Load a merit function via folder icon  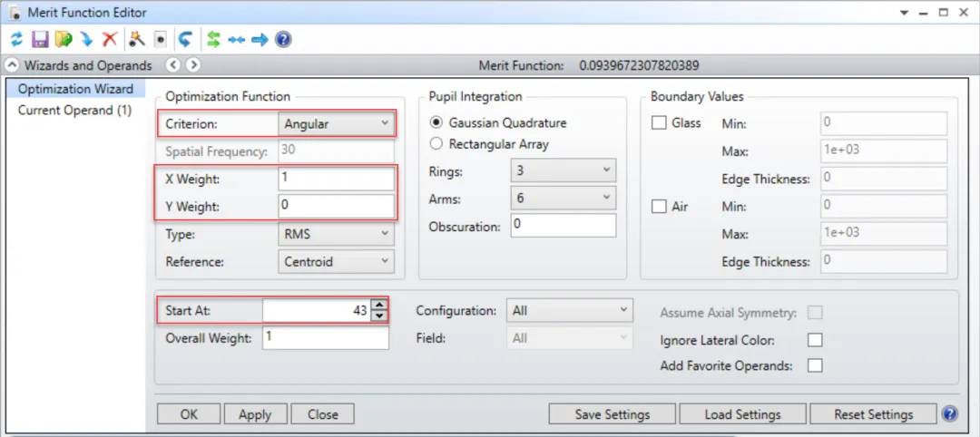click(63, 39)
